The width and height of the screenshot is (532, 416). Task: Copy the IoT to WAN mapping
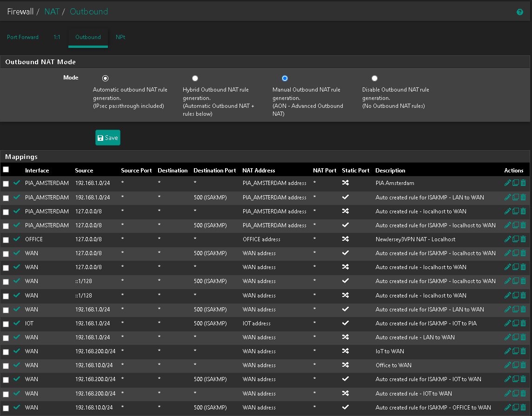[x=515, y=351]
